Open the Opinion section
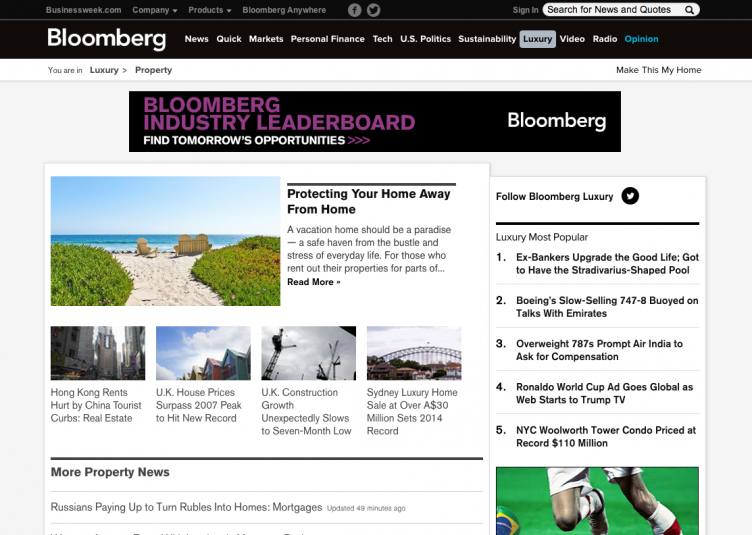The height and width of the screenshot is (535, 752). (x=641, y=39)
